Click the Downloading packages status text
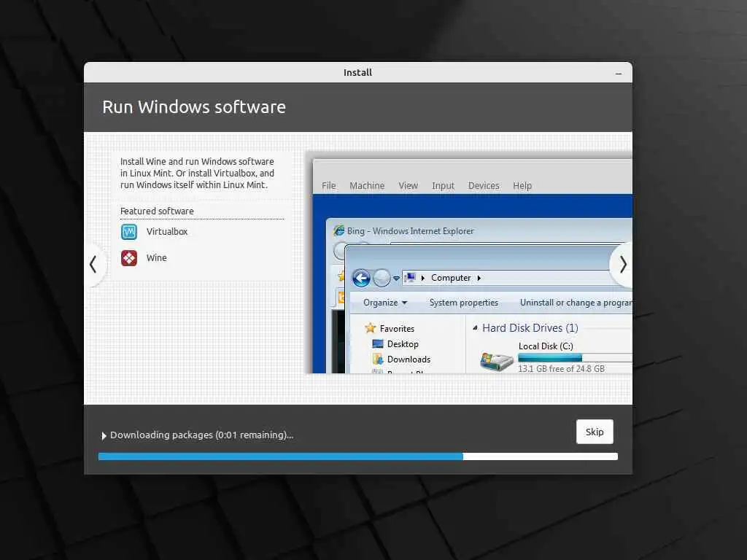The height and width of the screenshot is (560, 747). [201, 435]
